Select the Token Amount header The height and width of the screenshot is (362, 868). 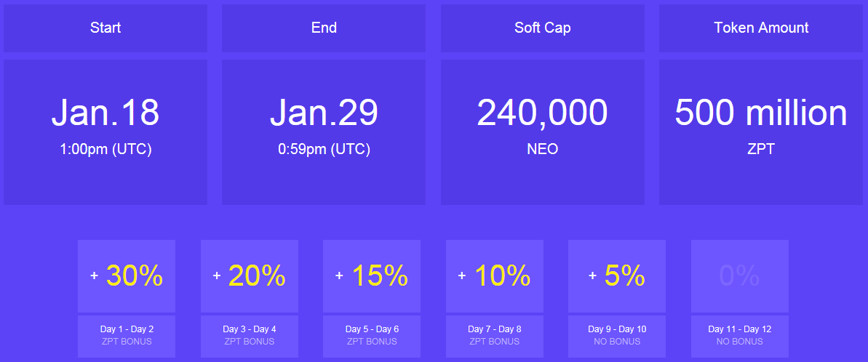coord(761,28)
